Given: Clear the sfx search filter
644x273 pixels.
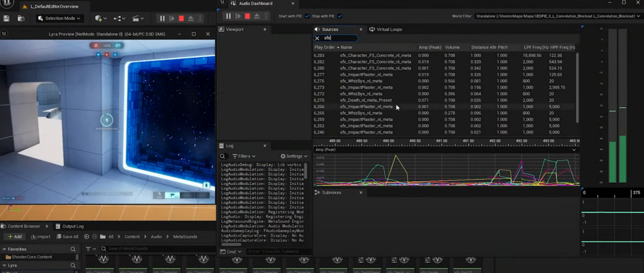Looking at the screenshot, I should [317, 38].
